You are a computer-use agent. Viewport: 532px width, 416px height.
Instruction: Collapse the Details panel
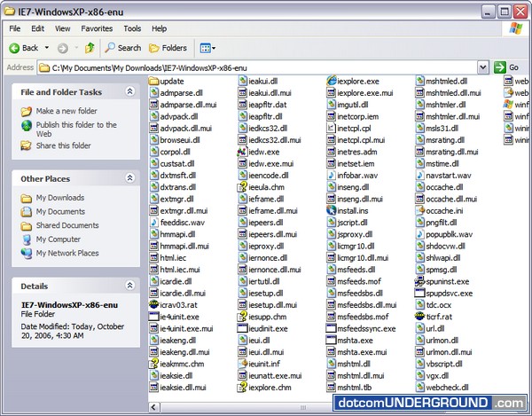pos(129,286)
